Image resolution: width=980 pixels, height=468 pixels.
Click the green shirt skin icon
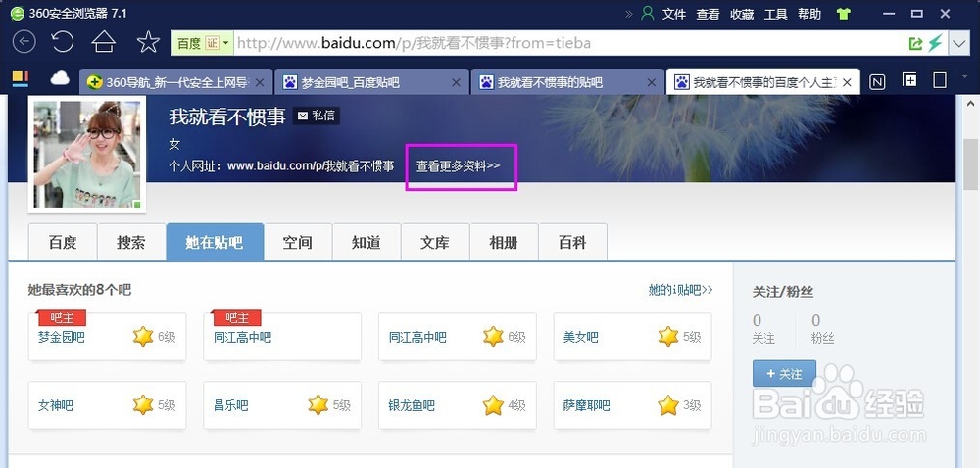(x=843, y=14)
